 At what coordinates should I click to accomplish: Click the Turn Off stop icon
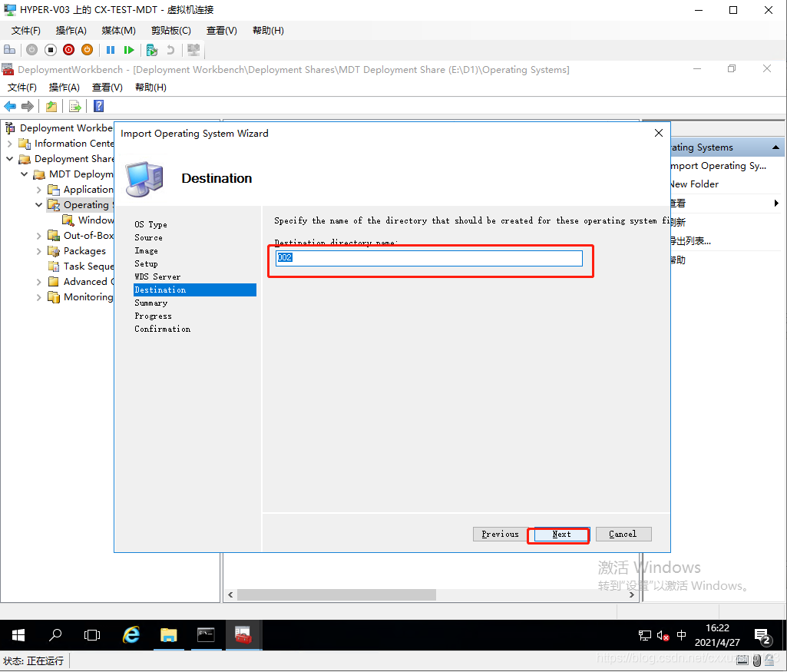pyautogui.click(x=50, y=50)
